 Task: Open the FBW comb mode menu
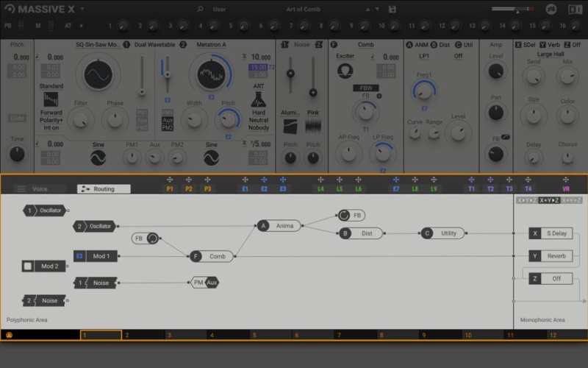[x=366, y=88]
